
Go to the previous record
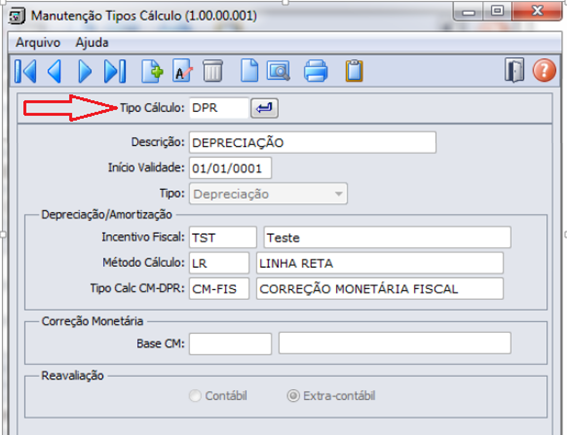[55, 71]
